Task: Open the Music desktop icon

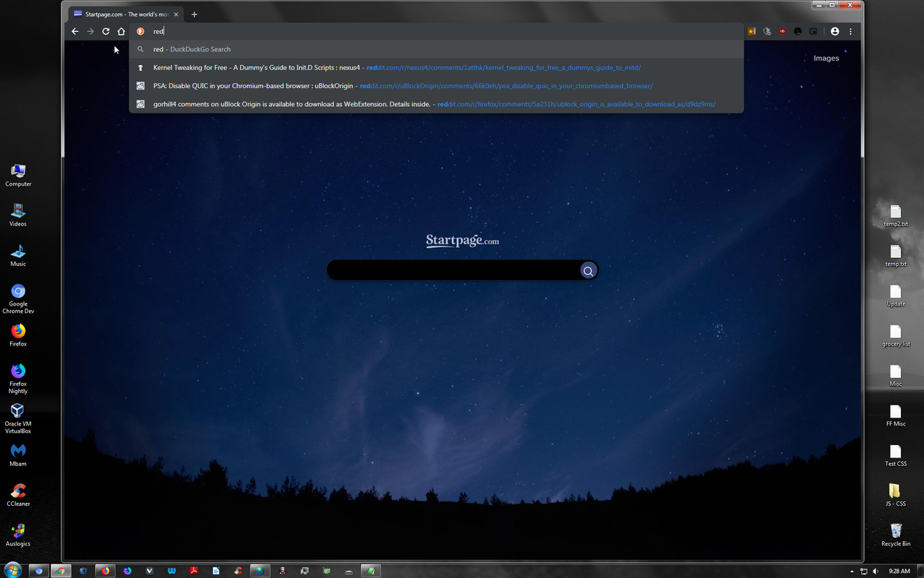Action: coord(18,255)
